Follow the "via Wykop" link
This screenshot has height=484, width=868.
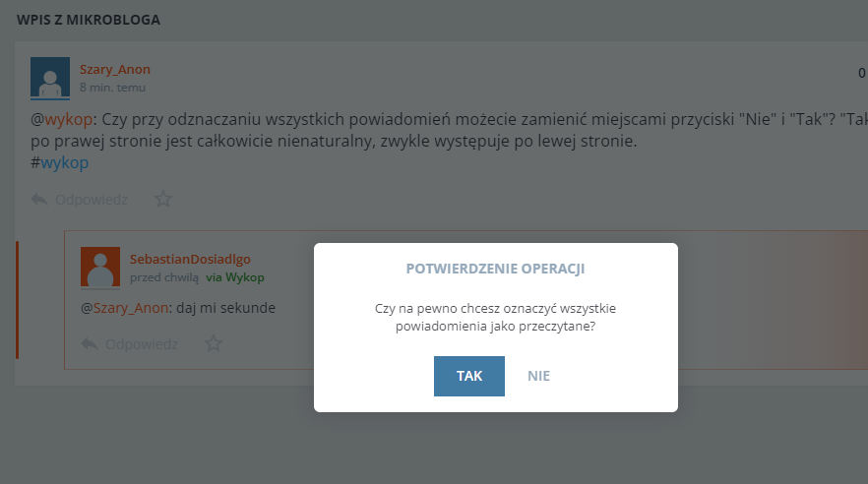pos(235,277)
